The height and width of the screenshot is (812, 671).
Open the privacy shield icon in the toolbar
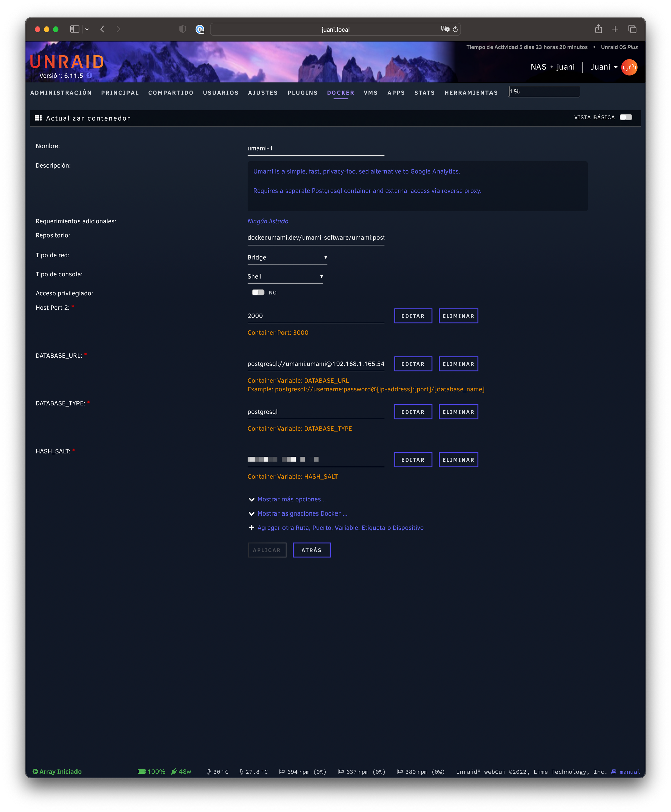(x=183, y=29)
